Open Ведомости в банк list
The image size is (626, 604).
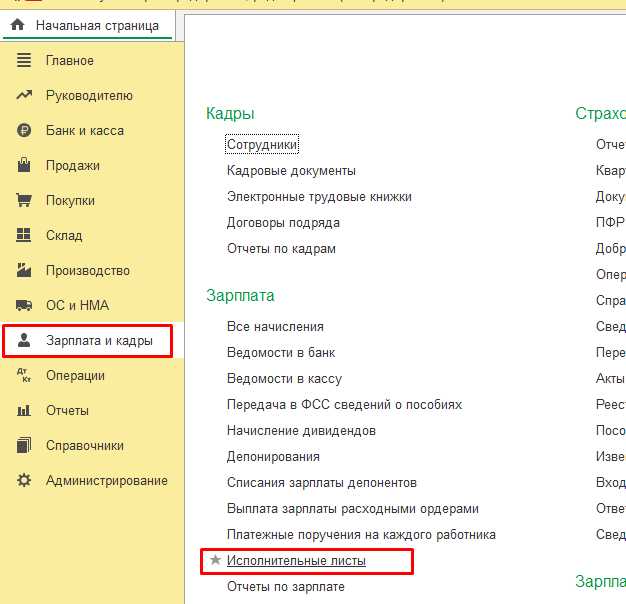(x=281, y=353)
